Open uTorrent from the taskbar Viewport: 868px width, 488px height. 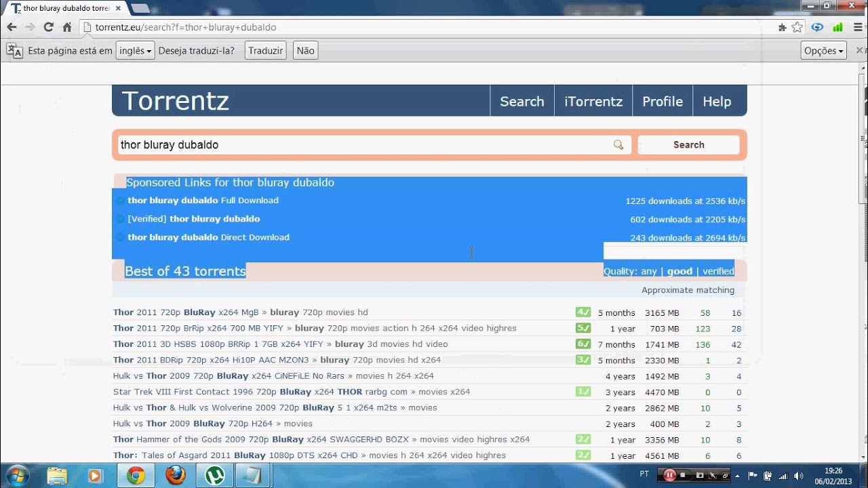tap(215, 475)
